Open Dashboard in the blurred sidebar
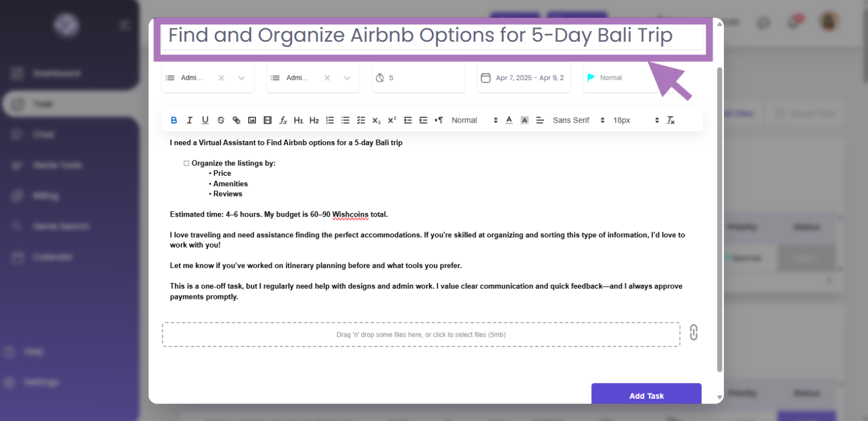This screenshot has width=868, height=421. tap(56, 73)
